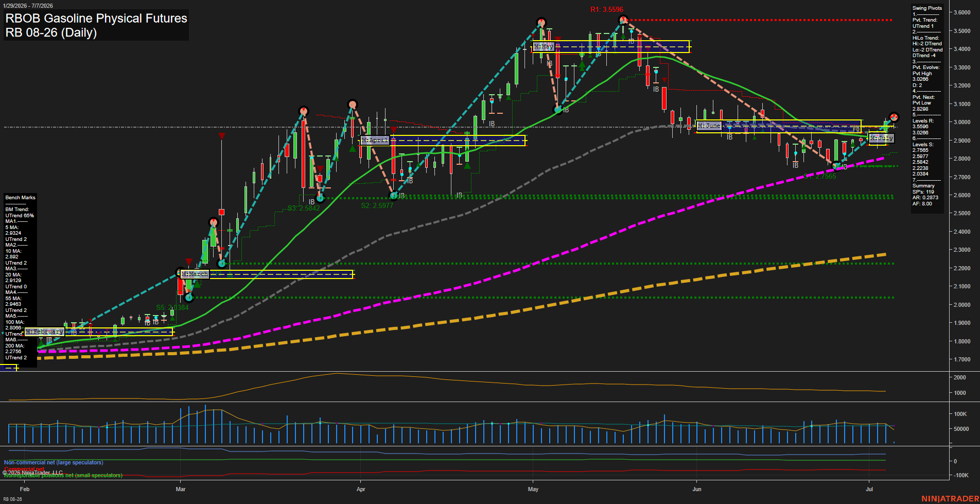980x504 pixels.
Task: Click the 'Mar' time axis label
Action: click(x=181, y=489)
